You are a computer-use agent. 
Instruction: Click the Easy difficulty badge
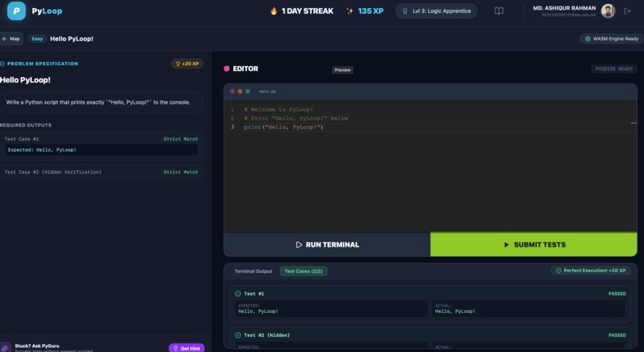[x=37, y=38]
